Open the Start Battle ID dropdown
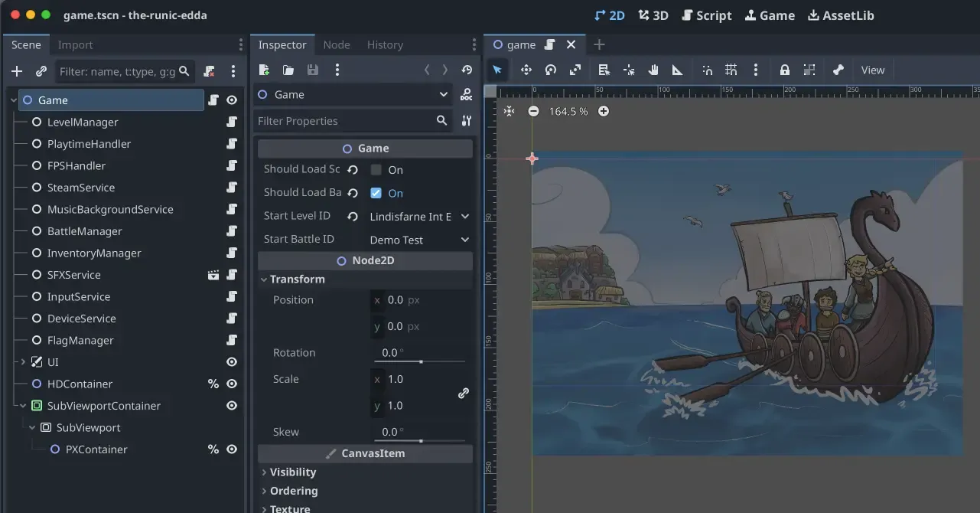The width and height of the screenshot is (980, 513). point(419,239)
